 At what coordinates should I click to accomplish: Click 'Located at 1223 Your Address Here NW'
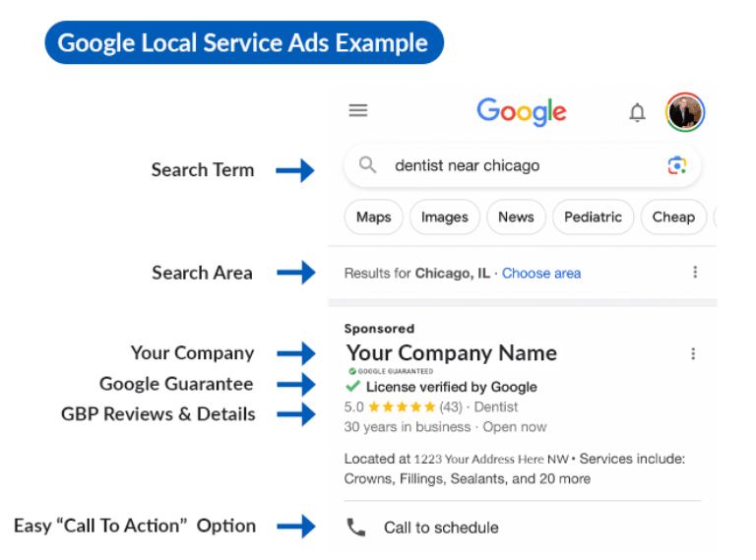[x=457, y=459]
